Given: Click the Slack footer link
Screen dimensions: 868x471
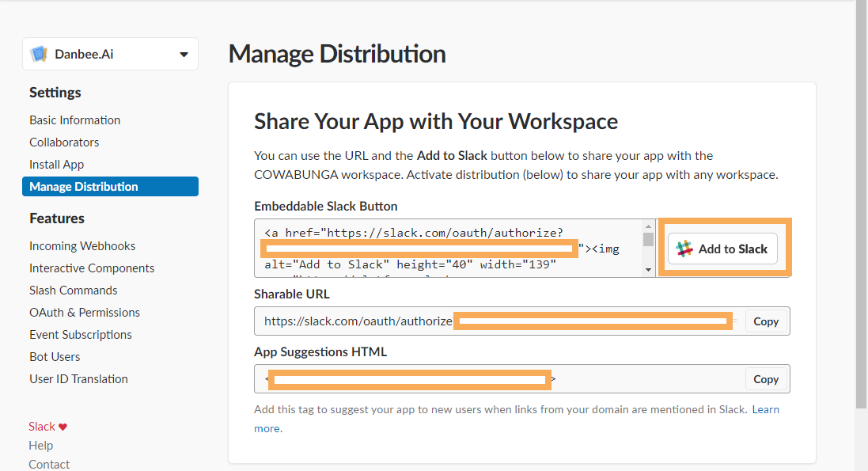Looking at the screenshot, I should pyautogui.click(x=42, y=427).
